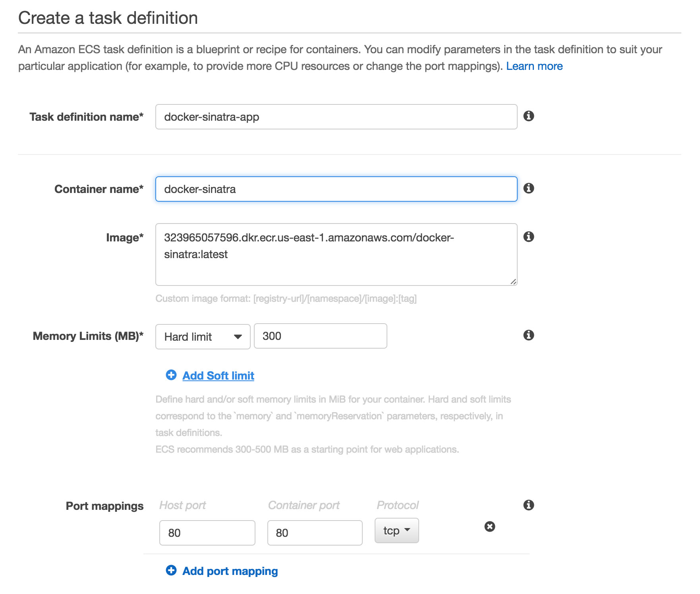Open the tcp Protocol dropdown
The height and width of the screenshot is (594, 700).
click(396, 530)
